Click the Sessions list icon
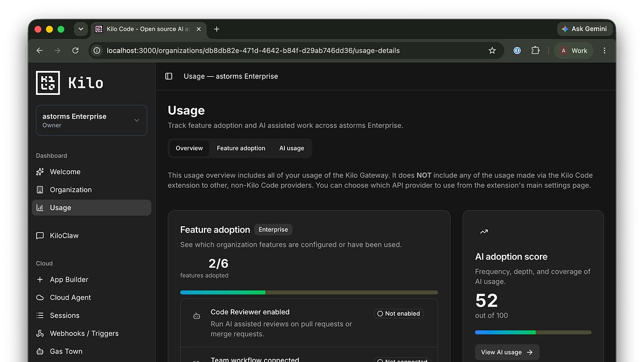 (x=40, y=315)
